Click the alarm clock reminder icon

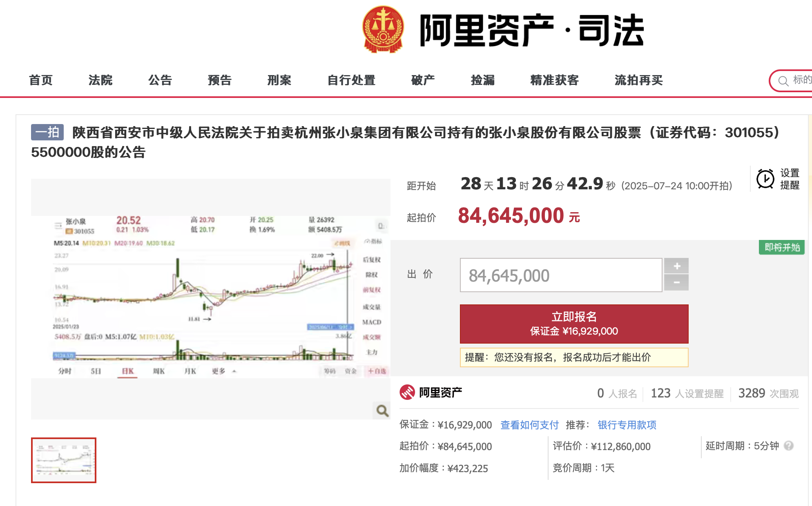765,179
